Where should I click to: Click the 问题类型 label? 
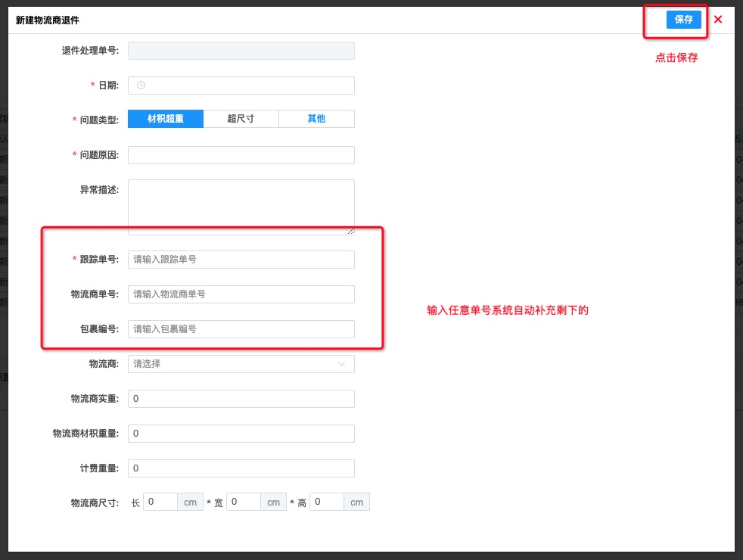point(99,120)
